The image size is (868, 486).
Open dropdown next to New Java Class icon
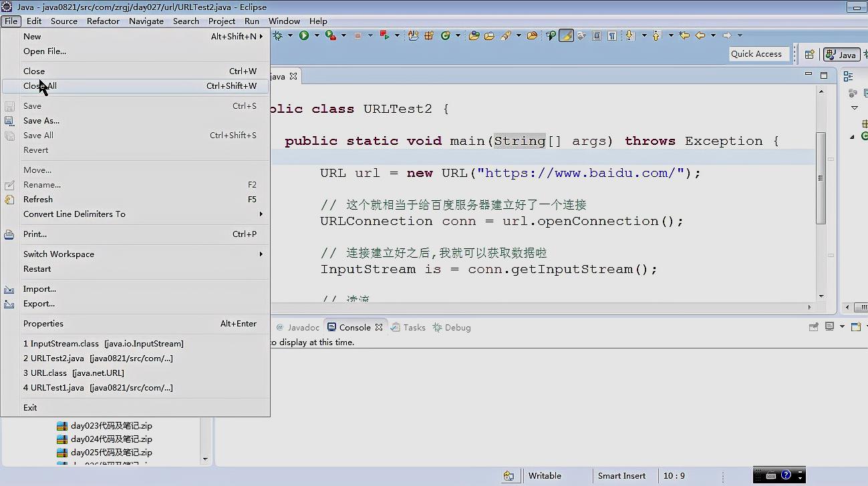click(x=458, y=35)
